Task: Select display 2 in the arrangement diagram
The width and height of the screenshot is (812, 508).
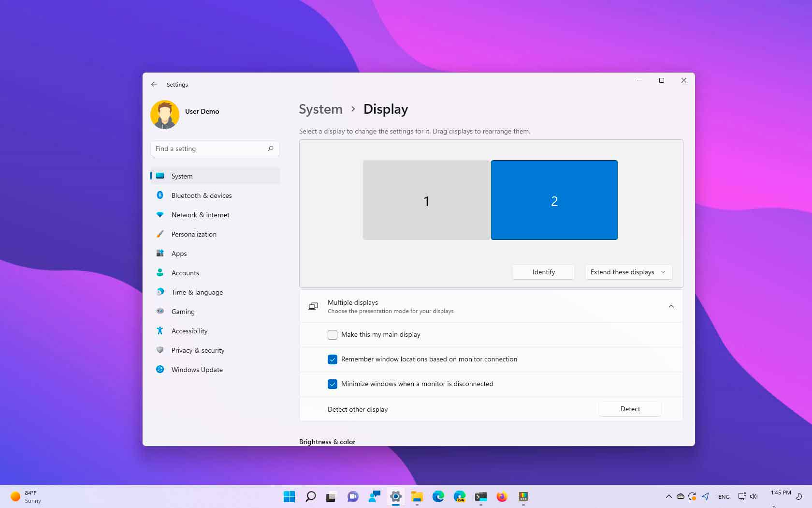Action: coord(554,200)
